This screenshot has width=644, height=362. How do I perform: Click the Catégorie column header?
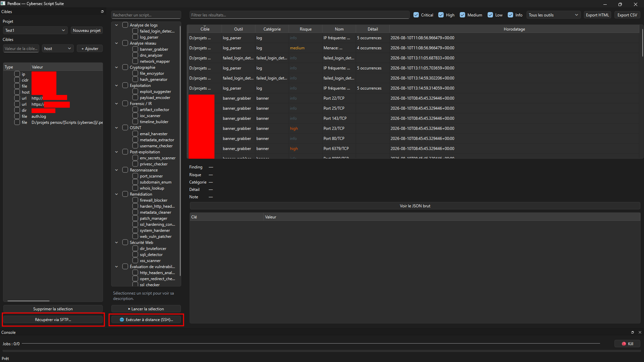272,29
